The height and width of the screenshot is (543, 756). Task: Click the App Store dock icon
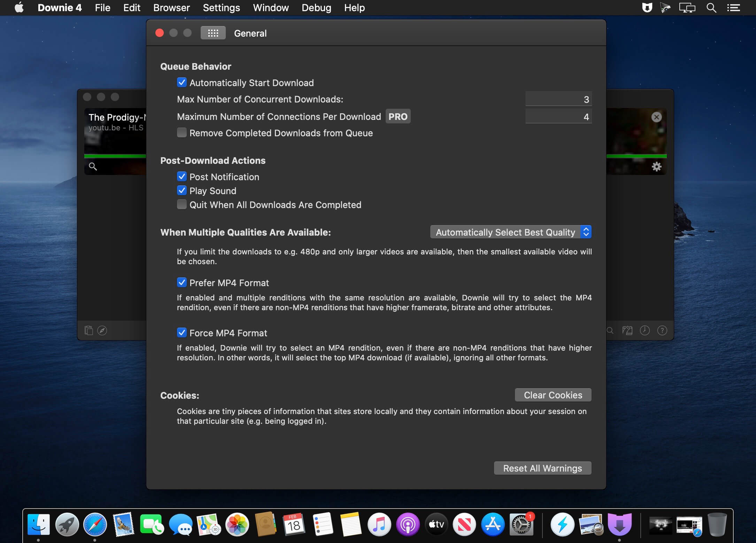point(493,524)
